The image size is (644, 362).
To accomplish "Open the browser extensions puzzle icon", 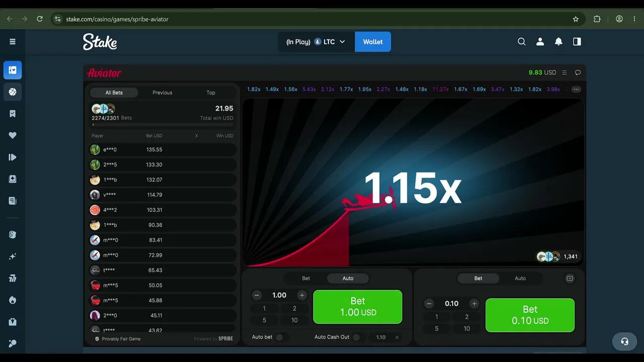I will tap(597, 19).
